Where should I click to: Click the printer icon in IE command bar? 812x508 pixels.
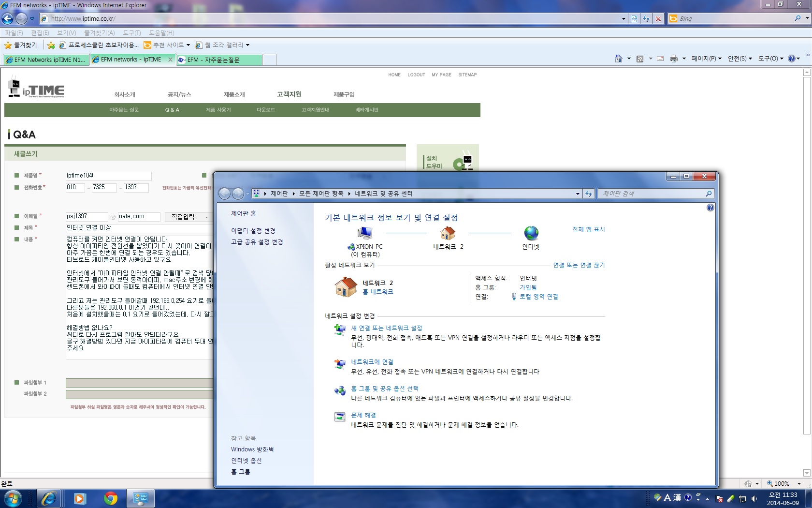pos(674,59)
